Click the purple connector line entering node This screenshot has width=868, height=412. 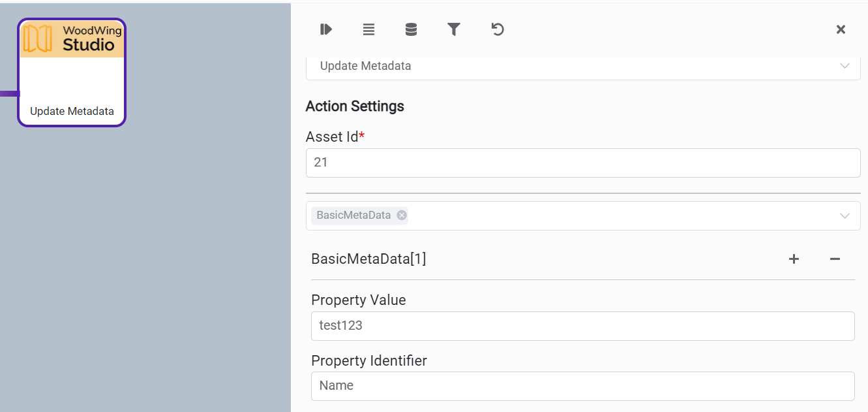click(9, 93)
